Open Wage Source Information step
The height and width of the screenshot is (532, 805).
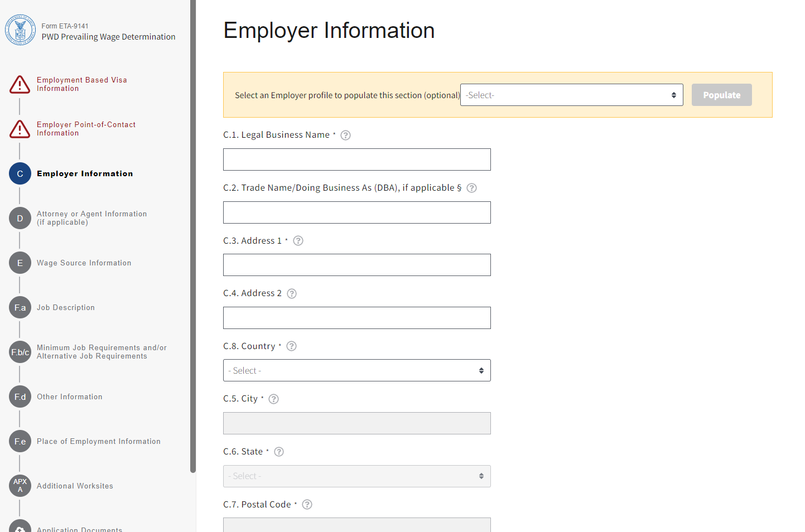tap(84, 263)
